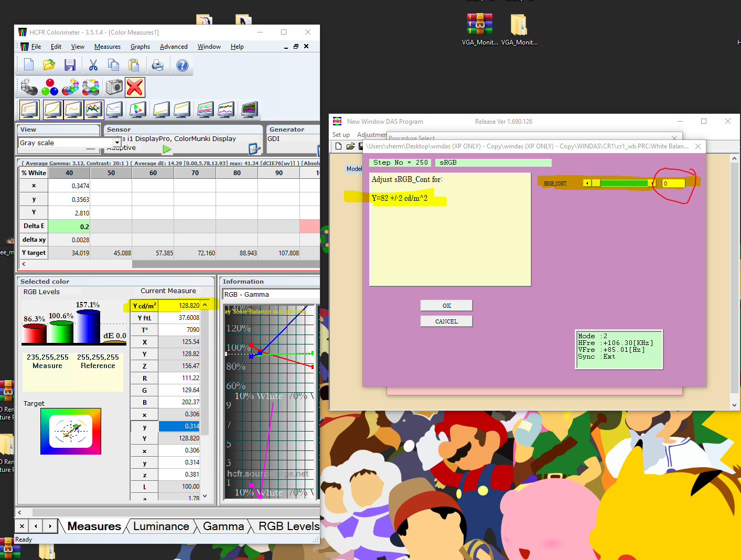This screenshot has width=741, height=560.
Task: Click green play arrow in Sensor panel
Action: 167,149
